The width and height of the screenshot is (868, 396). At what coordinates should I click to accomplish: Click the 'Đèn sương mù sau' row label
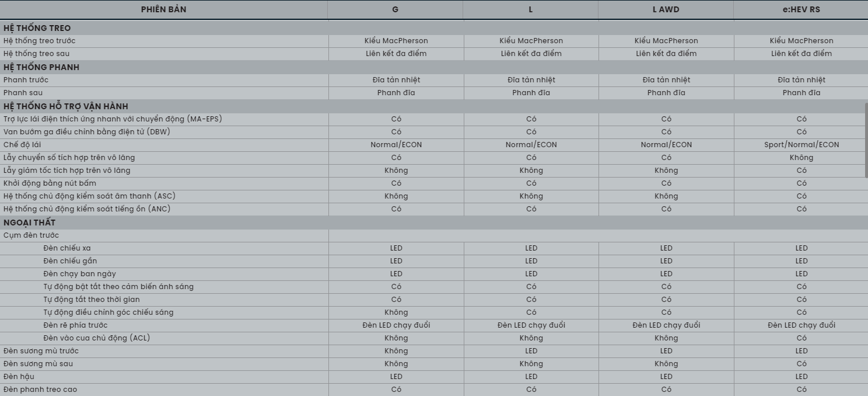[x=38, y=364]
